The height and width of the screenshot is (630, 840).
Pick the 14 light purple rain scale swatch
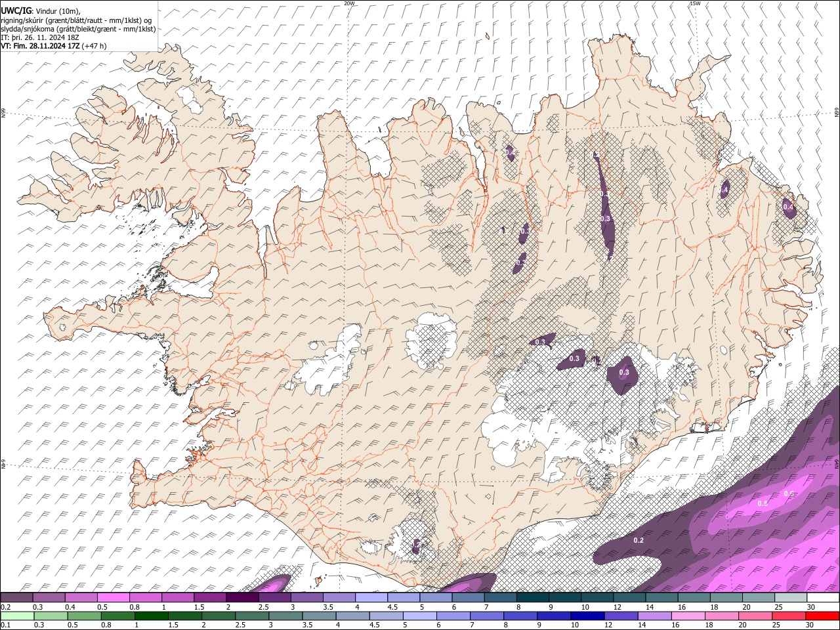coord(655,616)
